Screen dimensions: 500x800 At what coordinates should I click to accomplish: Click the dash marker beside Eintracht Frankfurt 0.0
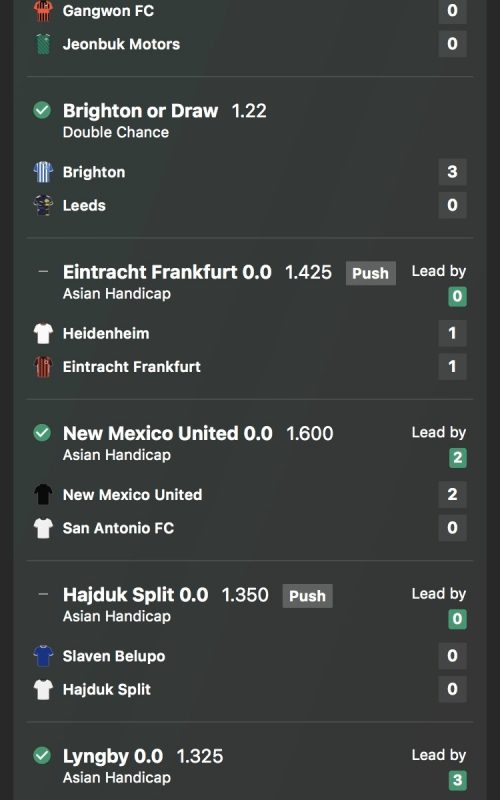(x=43, y=271)
